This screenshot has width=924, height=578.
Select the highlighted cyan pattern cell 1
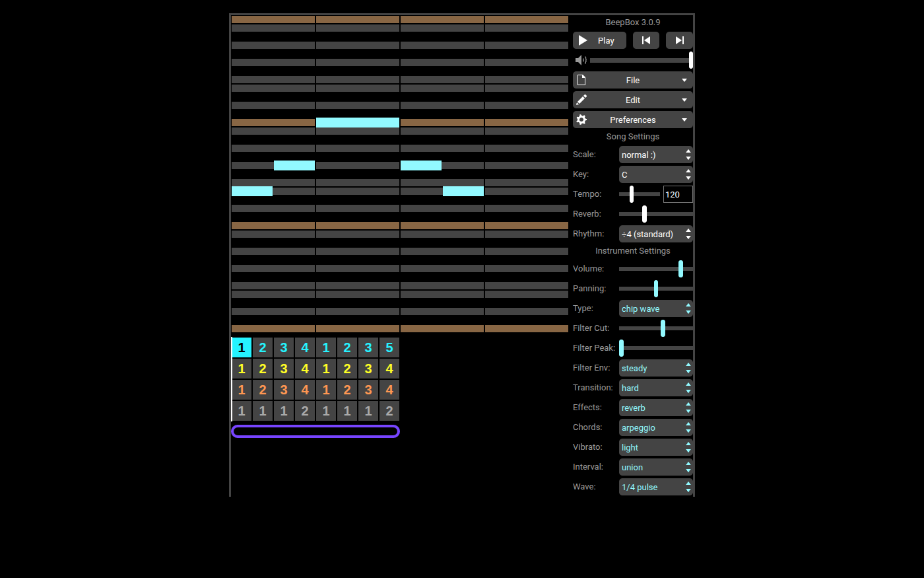[242, 347]
